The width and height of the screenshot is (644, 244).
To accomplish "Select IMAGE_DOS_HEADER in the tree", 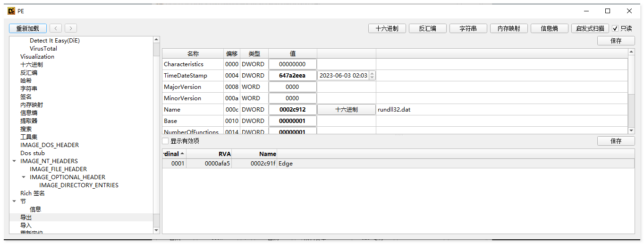I will click(x=50, y=145).
